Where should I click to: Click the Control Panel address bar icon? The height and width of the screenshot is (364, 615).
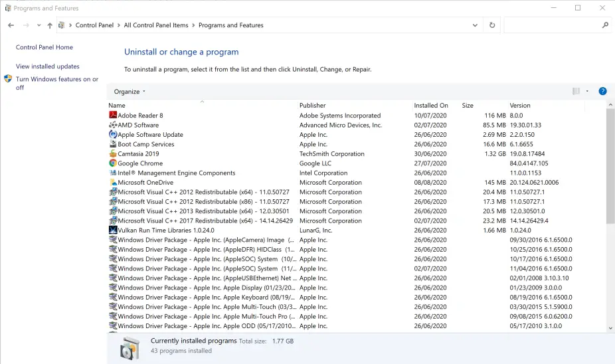[x=61, y=25]
